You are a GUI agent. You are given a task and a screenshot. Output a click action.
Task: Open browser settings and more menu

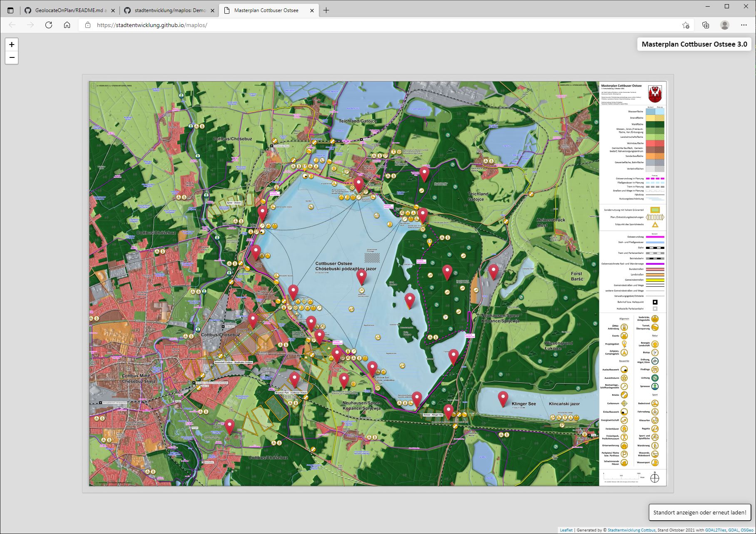pos(744,25)
